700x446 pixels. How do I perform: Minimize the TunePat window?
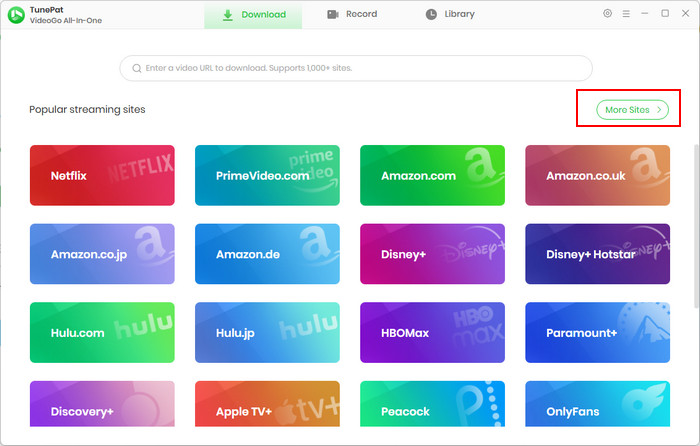point(645,13)
